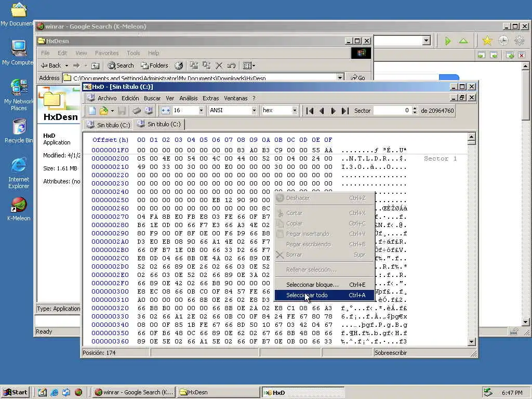Click the Internet Explorer desktop icon
532x399 pixels.
tap(19, 173)
